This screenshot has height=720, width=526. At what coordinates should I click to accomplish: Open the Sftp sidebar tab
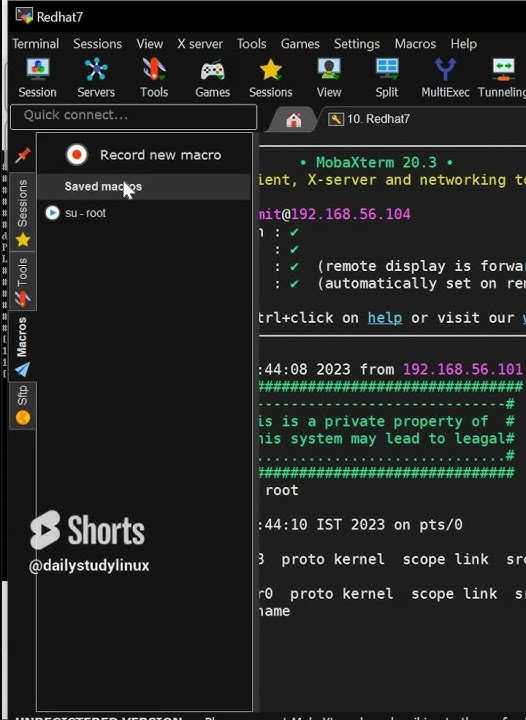22,405
